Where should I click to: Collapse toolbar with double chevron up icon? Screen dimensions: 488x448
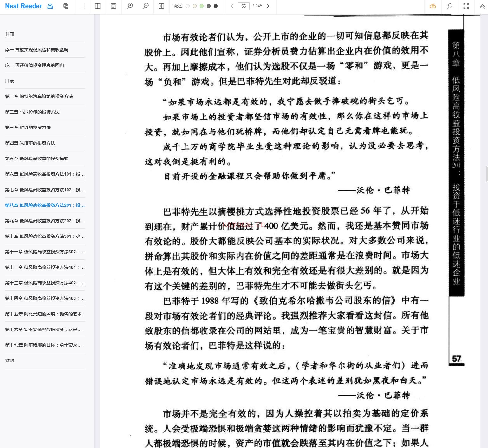click(482, 6)
